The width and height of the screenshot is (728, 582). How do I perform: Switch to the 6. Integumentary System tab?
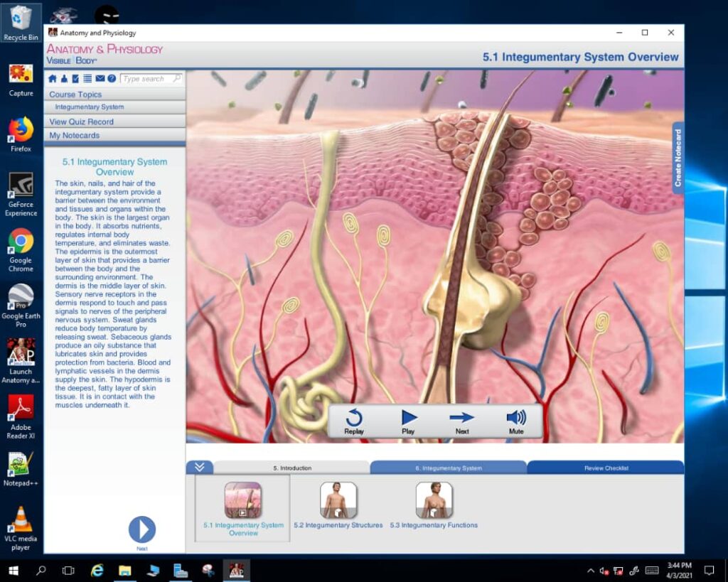click(x=449, y=468)
